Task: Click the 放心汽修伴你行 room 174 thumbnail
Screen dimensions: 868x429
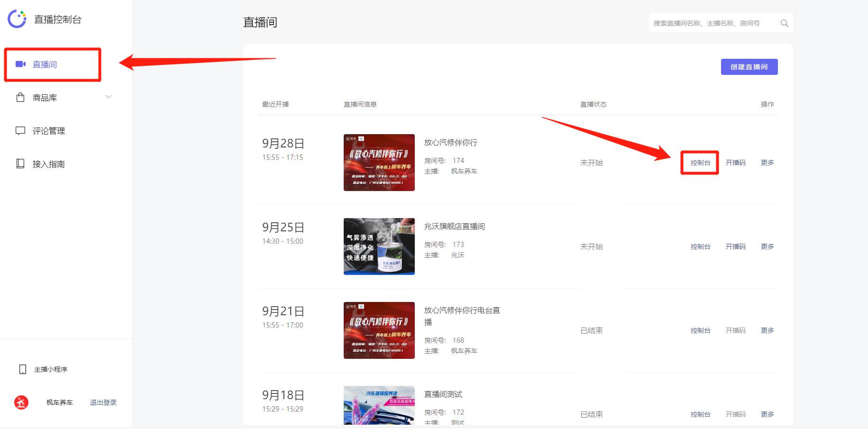Action: tap(379, 163)
